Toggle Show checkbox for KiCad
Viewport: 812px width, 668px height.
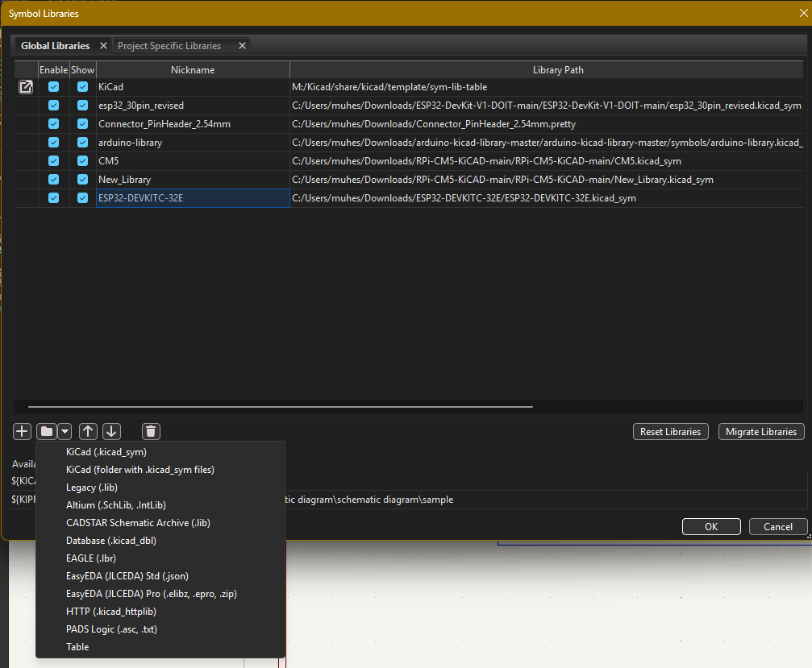82,87
